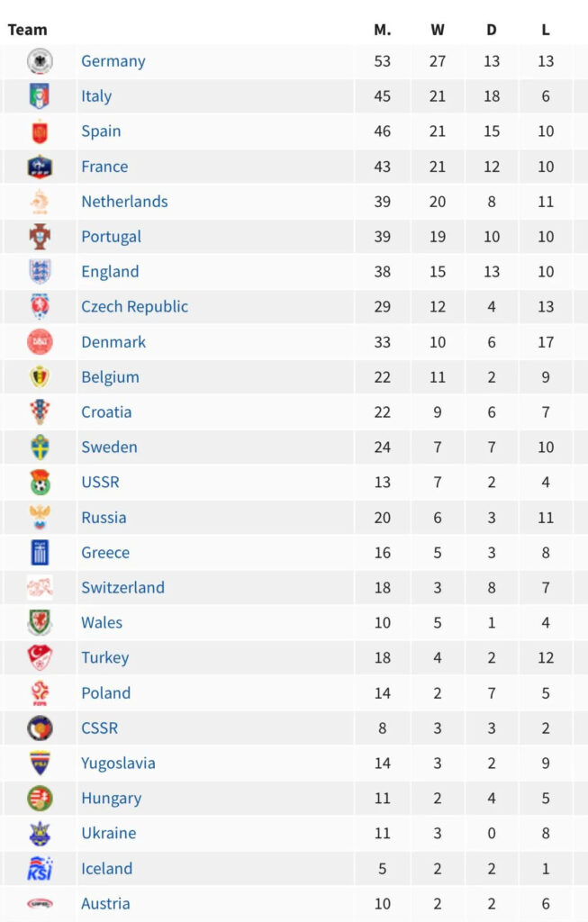Click the Greece blue flag crest
The image size is (588, 922).
tap(40, 552)
